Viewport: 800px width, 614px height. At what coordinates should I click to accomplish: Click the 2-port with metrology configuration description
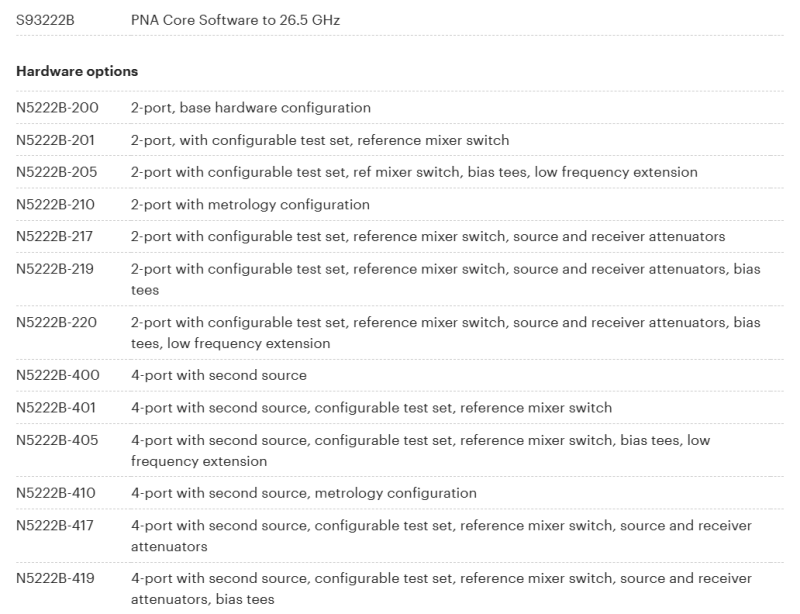[250, 205]
